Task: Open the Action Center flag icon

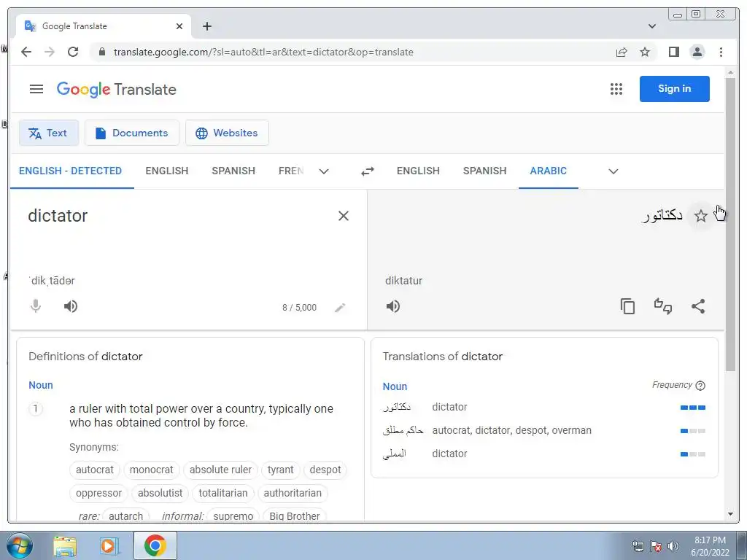Action: [656, 547]
